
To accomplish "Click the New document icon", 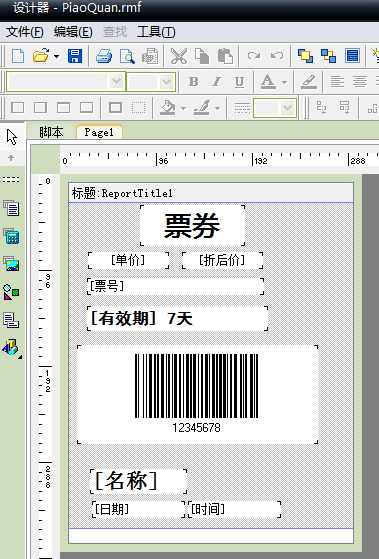I will pos(18,56).
